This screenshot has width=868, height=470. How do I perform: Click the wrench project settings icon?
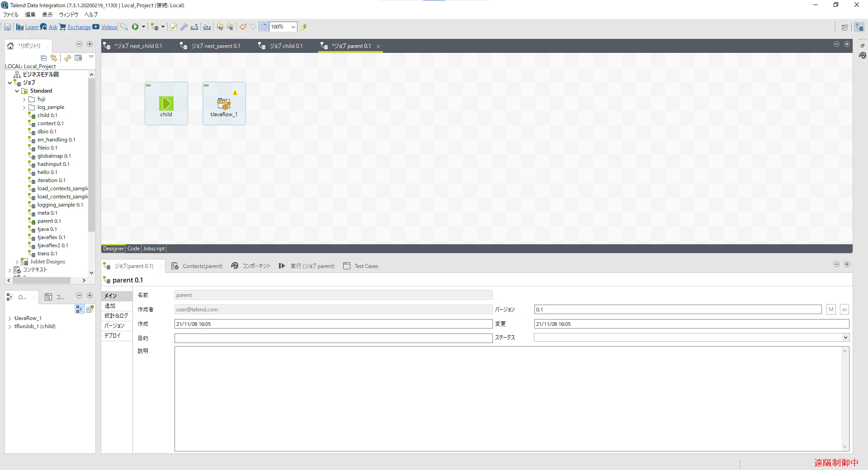pos(184,27)
